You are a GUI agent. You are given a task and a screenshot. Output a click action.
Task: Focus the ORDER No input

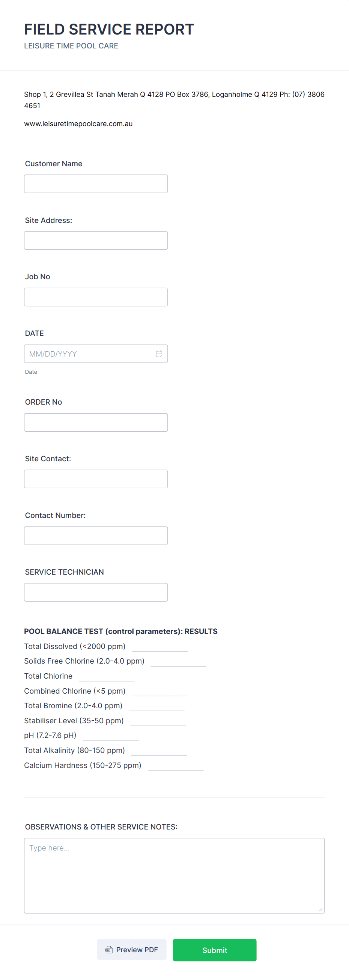pos(96,422)
